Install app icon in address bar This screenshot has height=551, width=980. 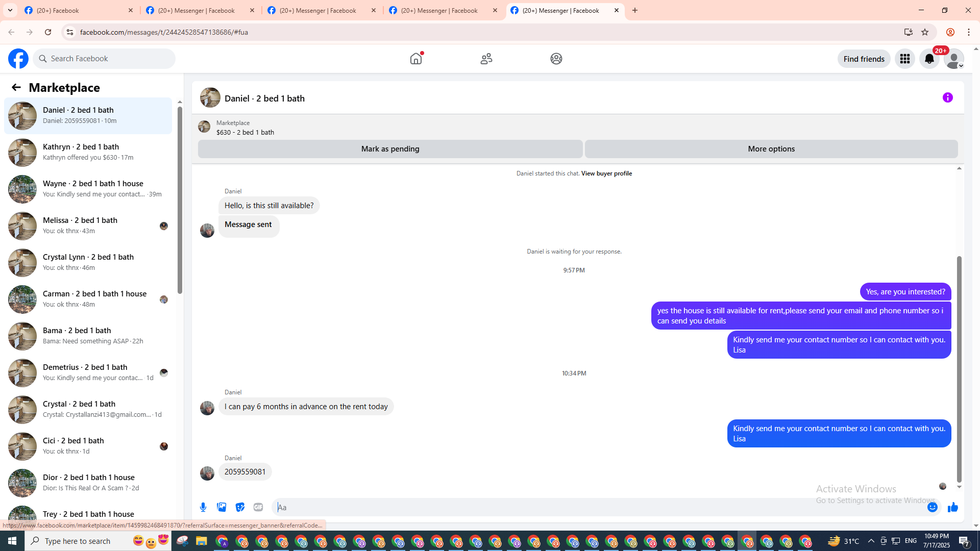click(x=909, y=32)
